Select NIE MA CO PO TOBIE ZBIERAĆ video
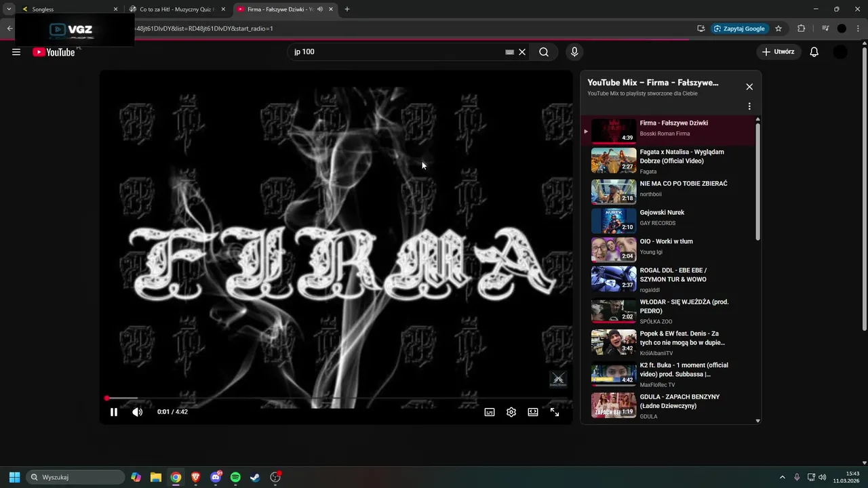The image size is (868, 488). [668, 192]
